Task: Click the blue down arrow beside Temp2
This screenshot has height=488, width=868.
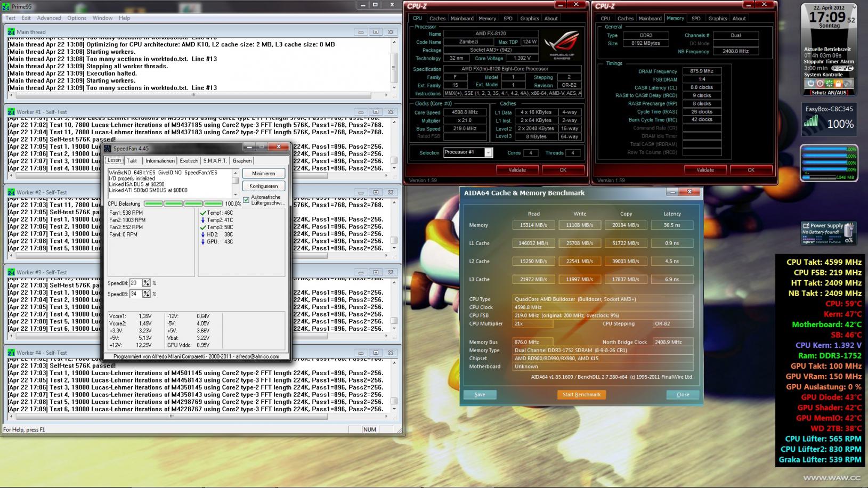Action: 203,220
